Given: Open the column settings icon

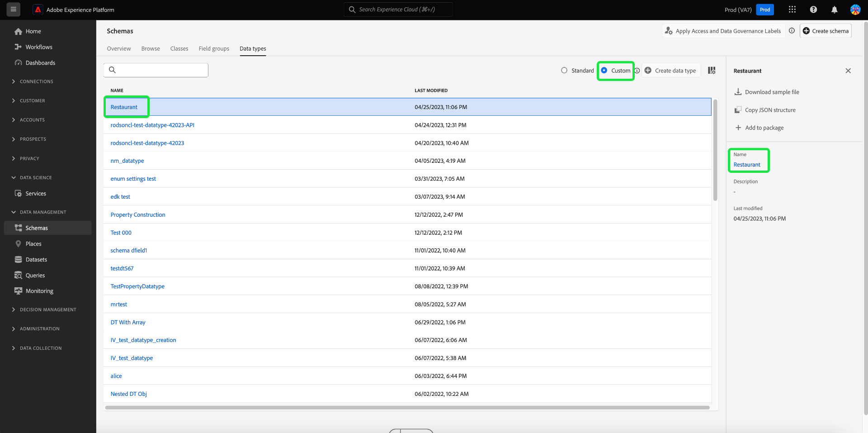Looking at the screenshot, I should (x=712, y=71).
